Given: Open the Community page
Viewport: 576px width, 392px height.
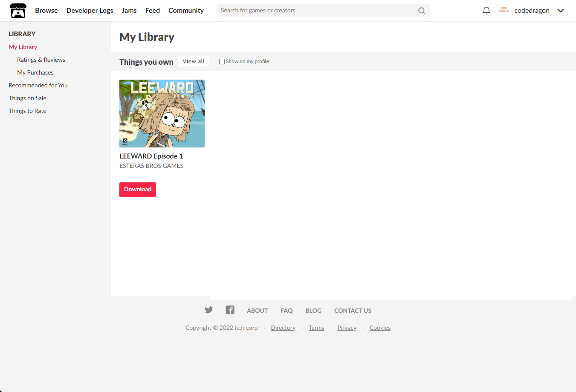Looking at the screenshot, I should [186, 10].
